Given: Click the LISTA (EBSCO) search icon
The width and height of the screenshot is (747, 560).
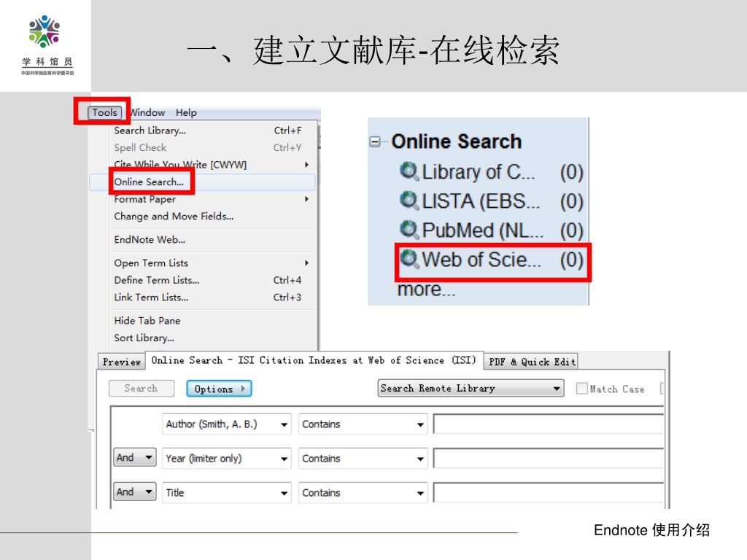Looking at the screenshot, I should (x=409, y=201).
